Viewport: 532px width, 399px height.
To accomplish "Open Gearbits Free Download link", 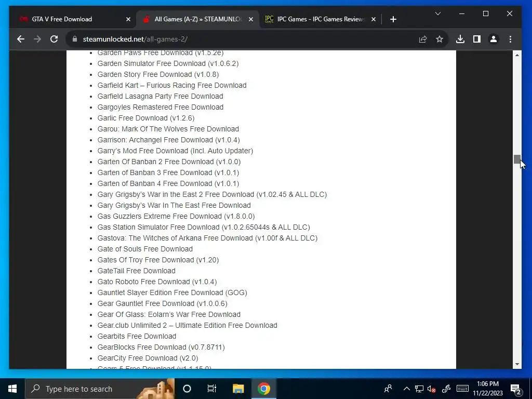I will pyautogui.click(x=137, y=336).
